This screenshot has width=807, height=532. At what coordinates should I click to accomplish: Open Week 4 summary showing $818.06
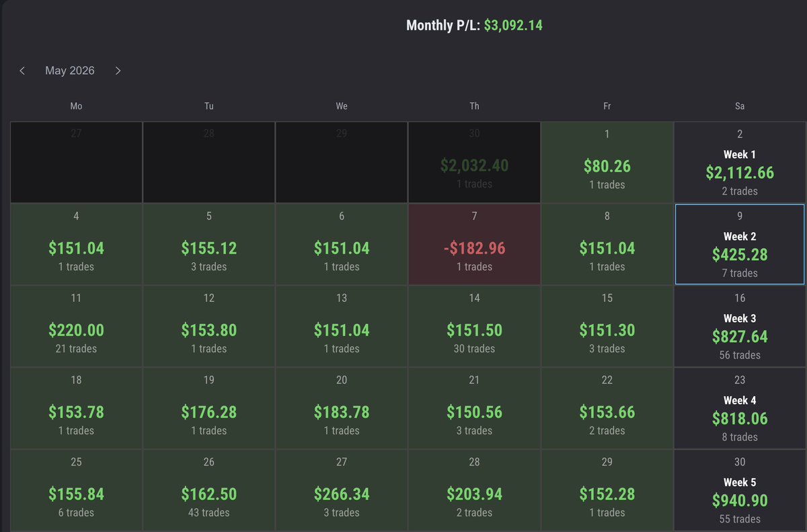coord(740,408)
